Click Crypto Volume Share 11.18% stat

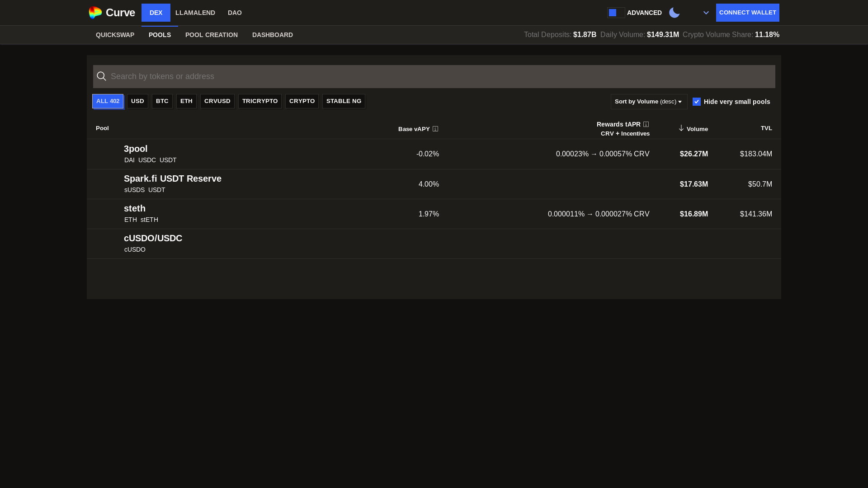(731, 35)
